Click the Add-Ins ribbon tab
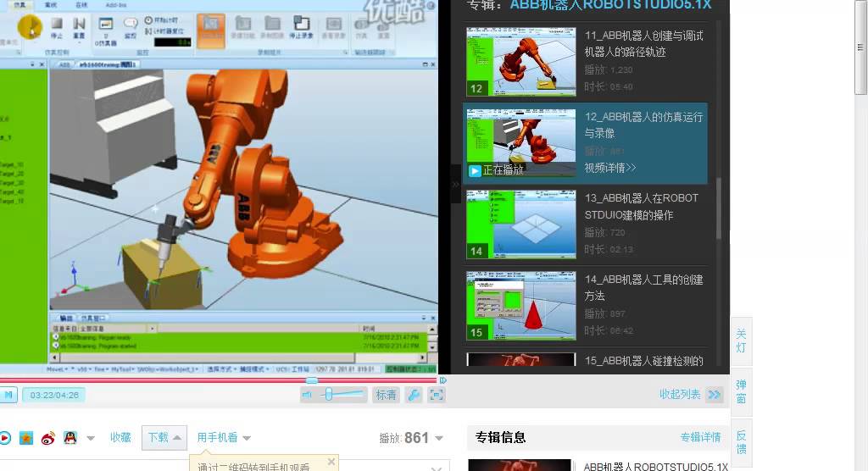The height and width of the screenshot is (471, 868). coord(115,5)
